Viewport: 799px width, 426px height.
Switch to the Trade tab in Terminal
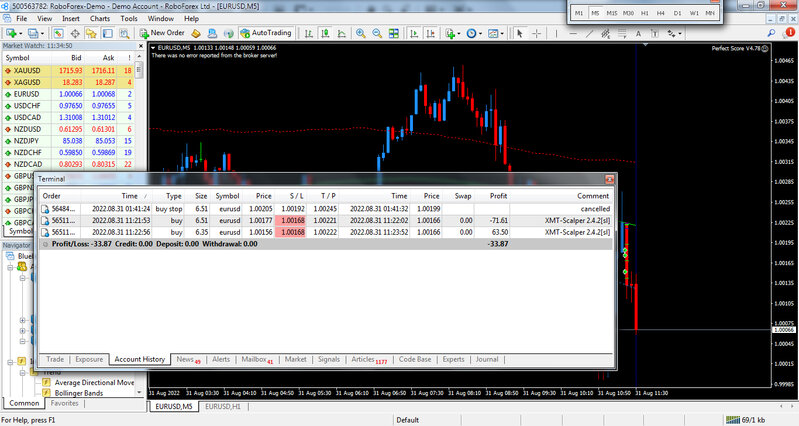[x=55, y=359]
